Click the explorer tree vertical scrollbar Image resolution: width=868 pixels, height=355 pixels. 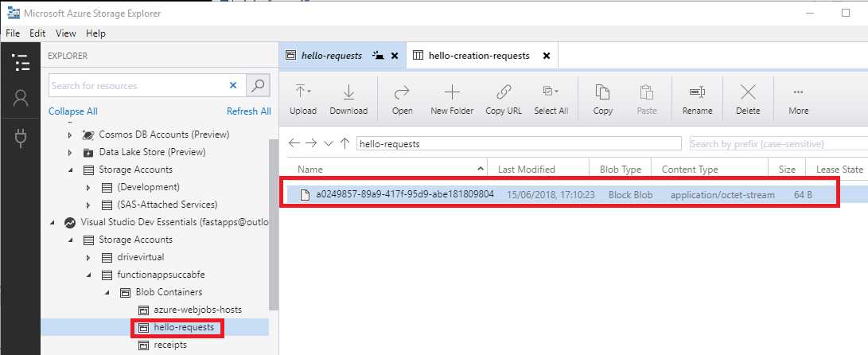274,225
